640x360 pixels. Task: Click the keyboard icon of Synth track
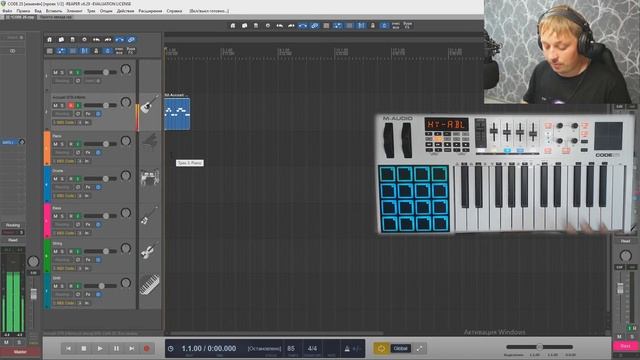[x=149, y=284]
